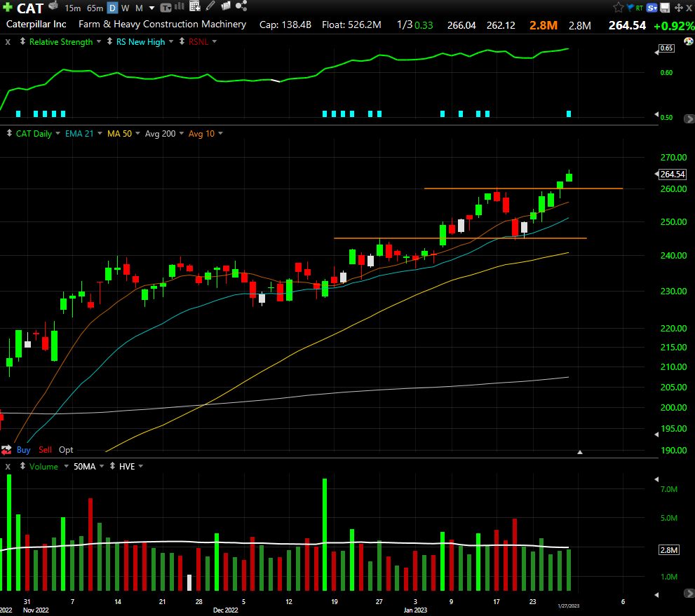Screen dimensions: 695x616
Task: Click the upper orange resistance line
Action: tap(523, 189)
